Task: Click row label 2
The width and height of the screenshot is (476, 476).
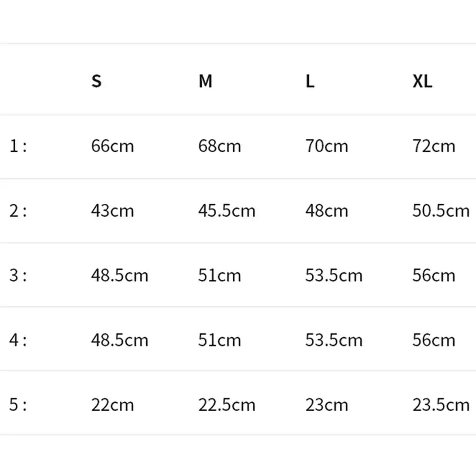Action: click(x=18, y=210)
